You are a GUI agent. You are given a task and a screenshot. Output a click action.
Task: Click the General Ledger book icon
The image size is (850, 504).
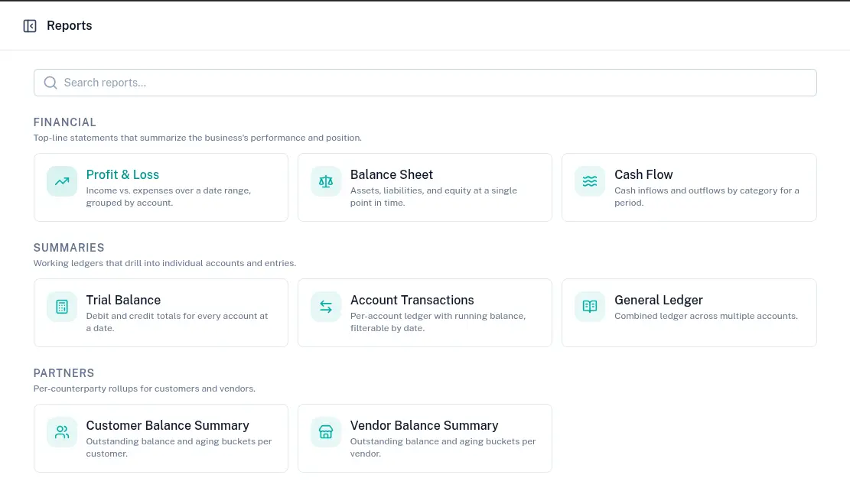coord(590,307)
